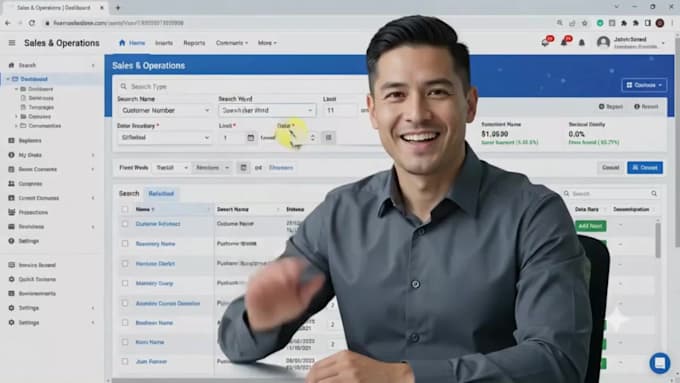The height and width of the screenshot is (383, 680).
Task: Open the bell notification icon with red badge
Action: coord(565,42)
